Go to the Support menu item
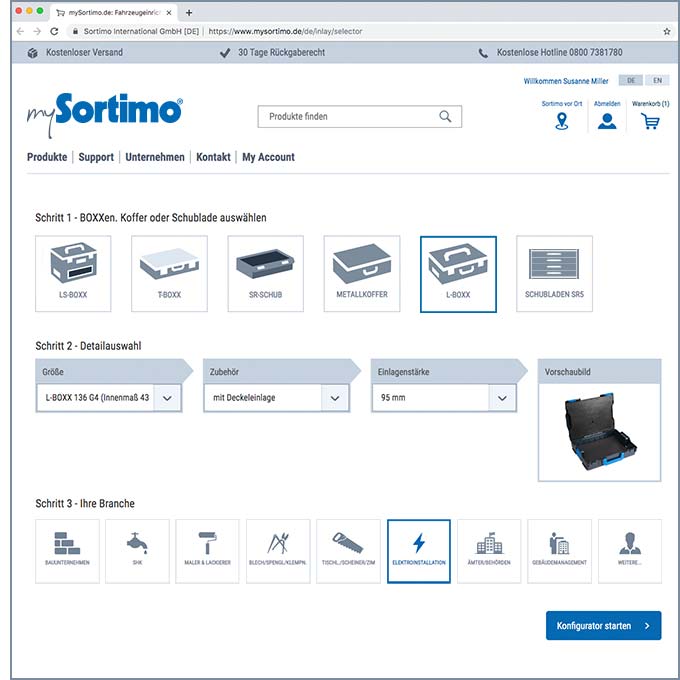Image resolution: width=680 pixels, height=680 pixels. 96,157
